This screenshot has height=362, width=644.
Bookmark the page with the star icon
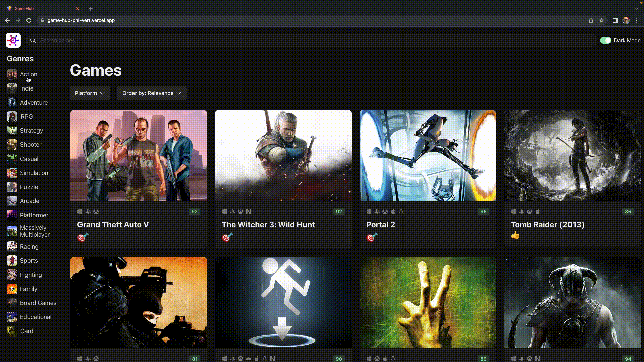tap(602, 20)
